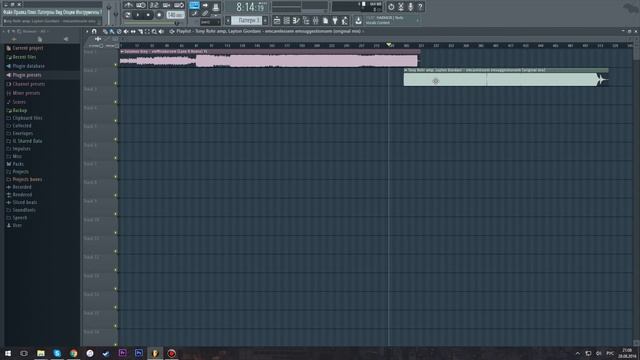Toggle the playlist magnet snap icon
This screenshot has height=360, width=640.
(x=94, y=31)
